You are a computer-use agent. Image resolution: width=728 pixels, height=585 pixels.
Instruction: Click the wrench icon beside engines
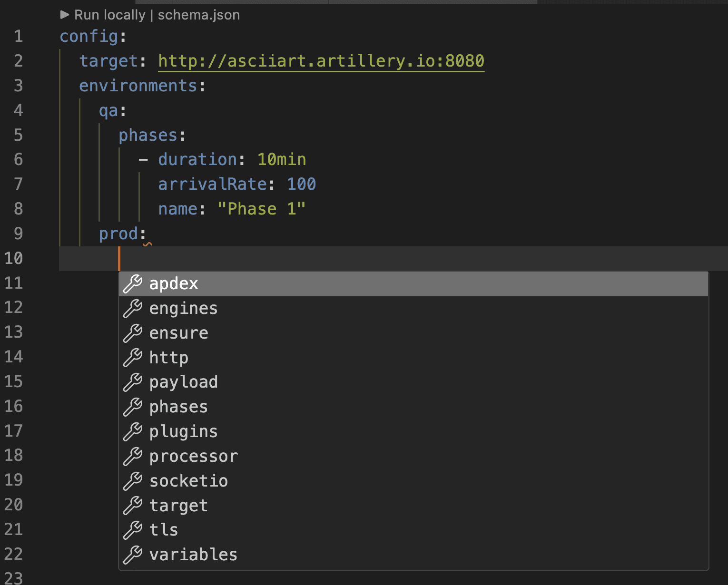pyautogui.click(x=133, y=308)
